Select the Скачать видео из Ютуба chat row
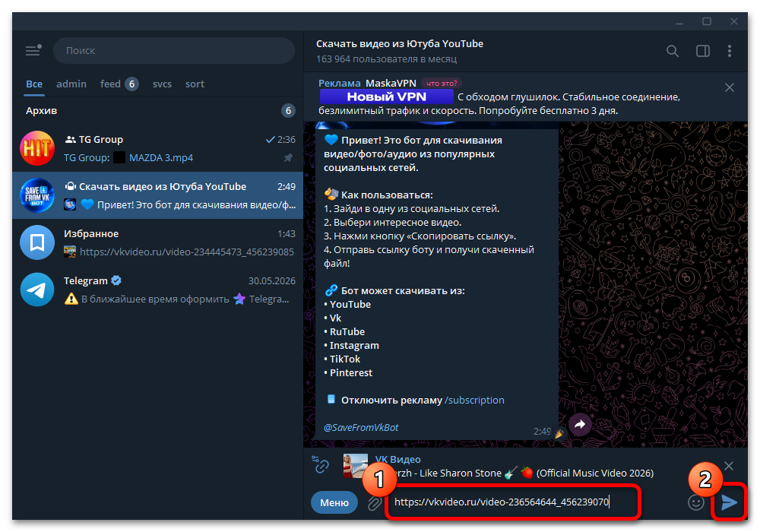The image size is (760, 532). 158,195
